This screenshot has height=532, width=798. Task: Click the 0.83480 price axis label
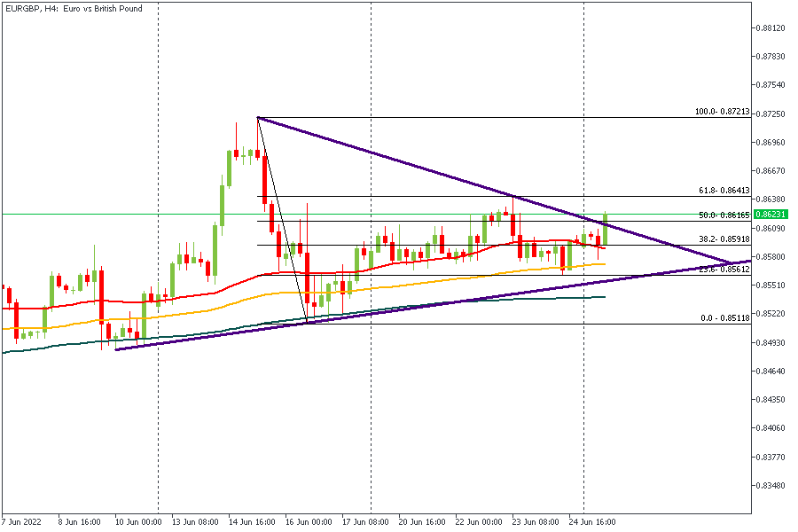[x=773, y=486]
